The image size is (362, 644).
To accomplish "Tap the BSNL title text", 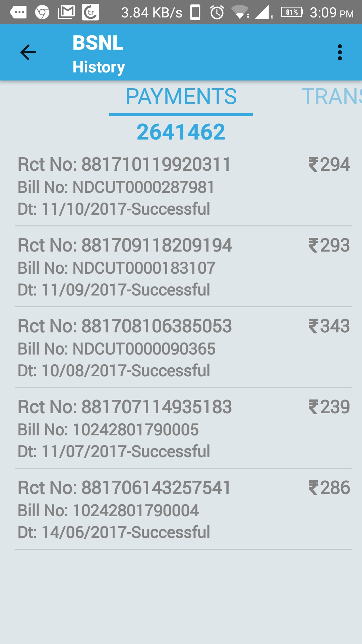I will (x=98, y=43).
